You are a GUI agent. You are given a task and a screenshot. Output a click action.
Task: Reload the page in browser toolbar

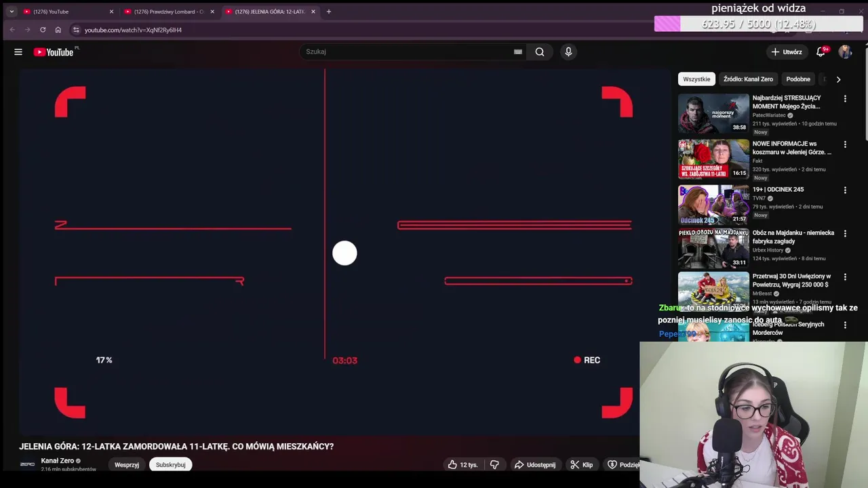pyautogui.click(x=43, y=30)
